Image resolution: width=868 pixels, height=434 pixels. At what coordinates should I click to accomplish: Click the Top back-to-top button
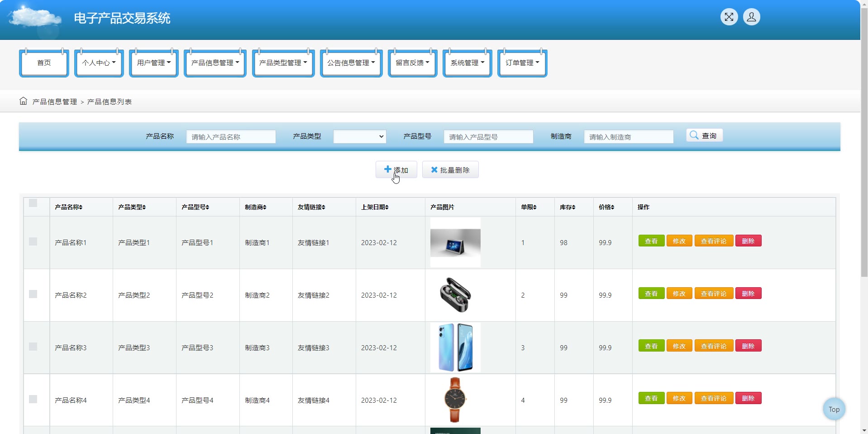pyautogui.click(x=834, y=409)
